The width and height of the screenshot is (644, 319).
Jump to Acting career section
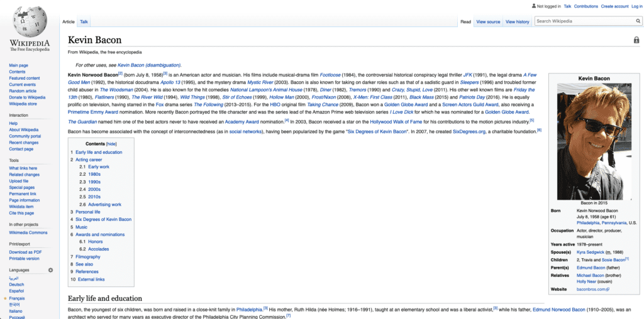click(89, 159)
